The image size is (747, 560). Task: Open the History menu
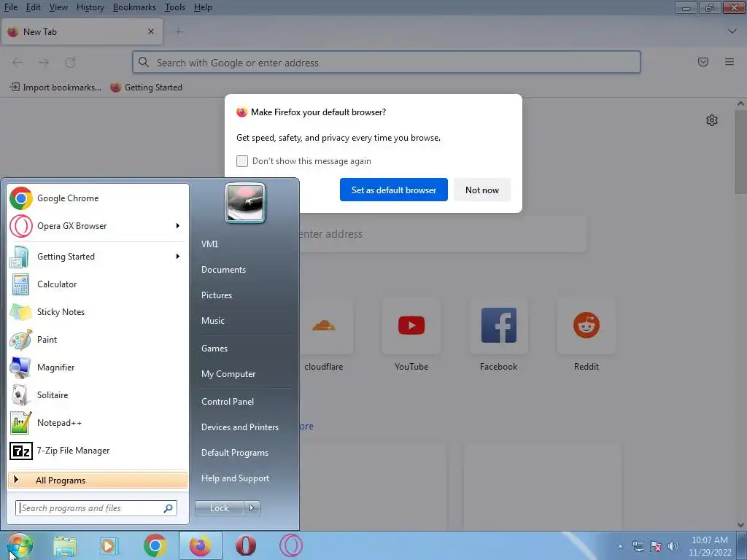(90, 7)
